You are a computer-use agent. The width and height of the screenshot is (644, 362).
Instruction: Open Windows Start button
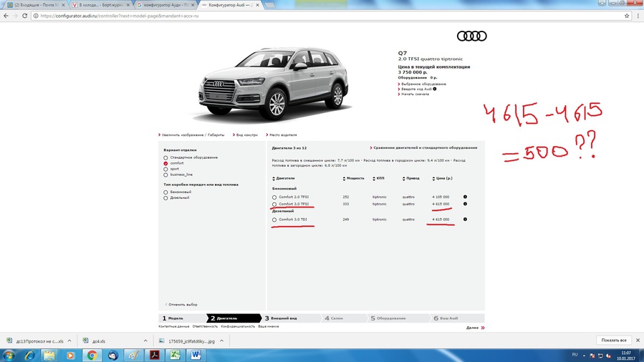point(9,355)
